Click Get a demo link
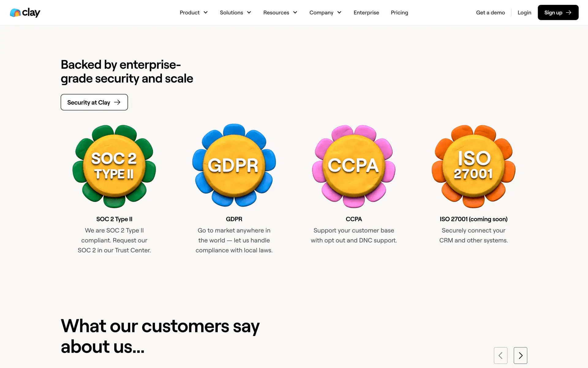The image size is (588, 368). pos(490,13)
